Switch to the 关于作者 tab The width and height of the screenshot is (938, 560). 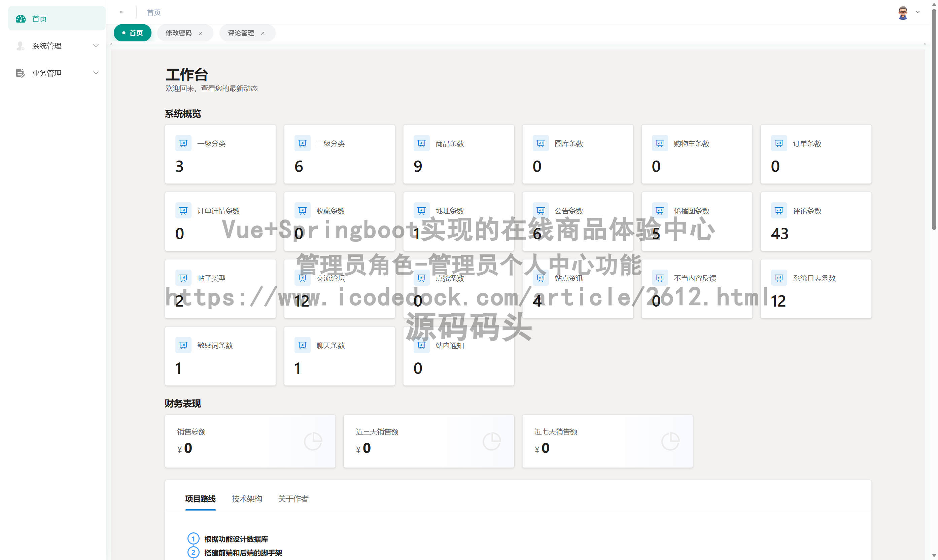pos(293,498)
